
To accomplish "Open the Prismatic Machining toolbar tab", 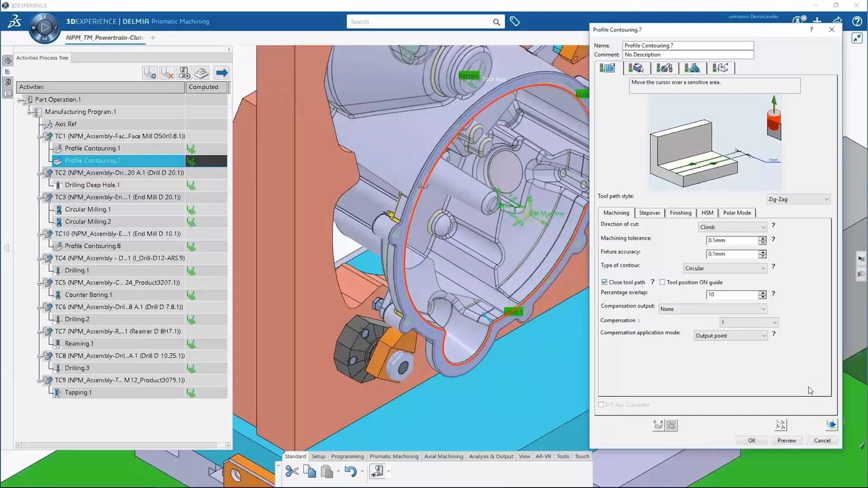I will pos(394,456).
